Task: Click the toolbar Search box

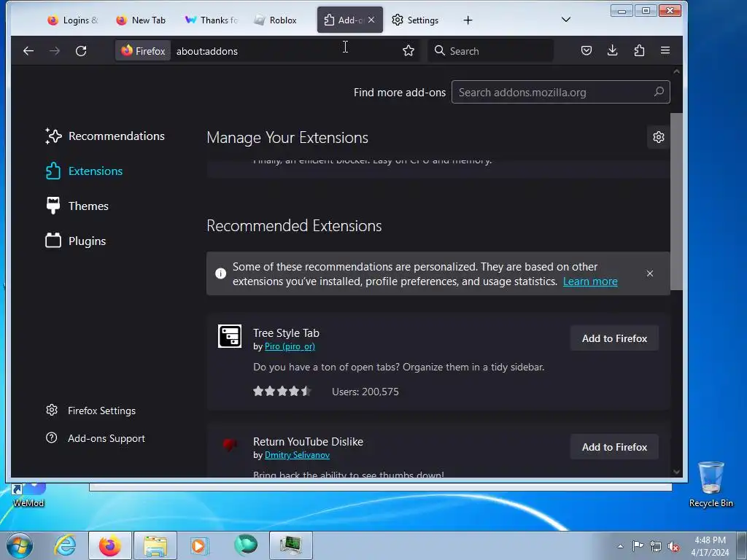Action: pos(491,51)
